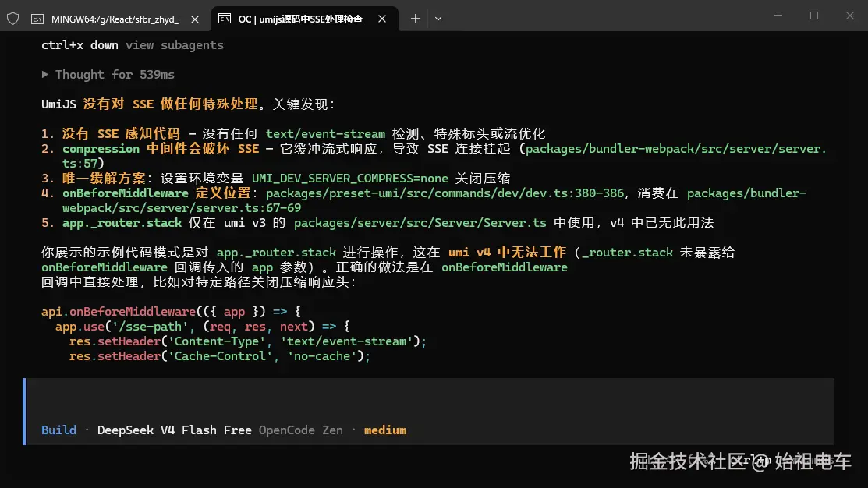Click the 'DeepSeek V4 Flash Free' model label
This screenshot has height=488, width=868.
tap(175, 430)
